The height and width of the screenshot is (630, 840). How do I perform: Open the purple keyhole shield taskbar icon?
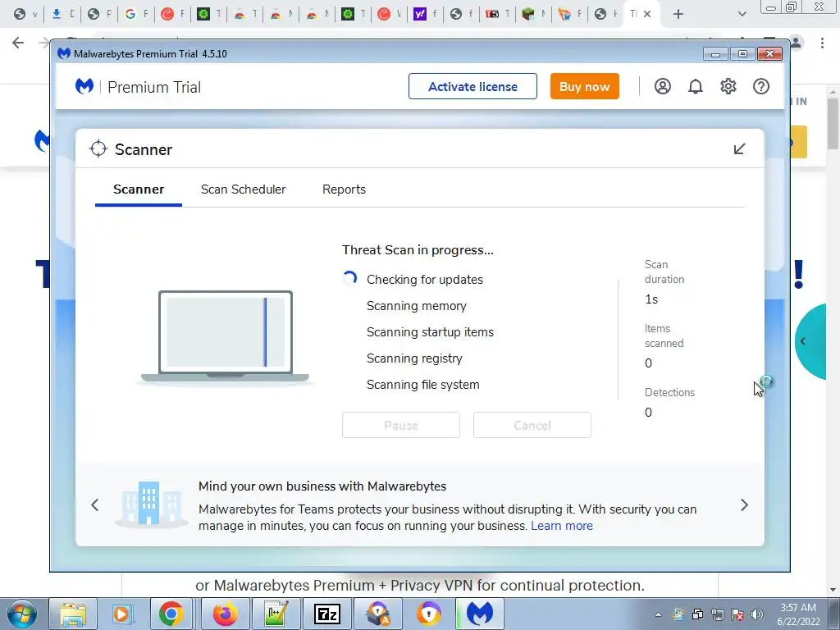pos(429,614)
